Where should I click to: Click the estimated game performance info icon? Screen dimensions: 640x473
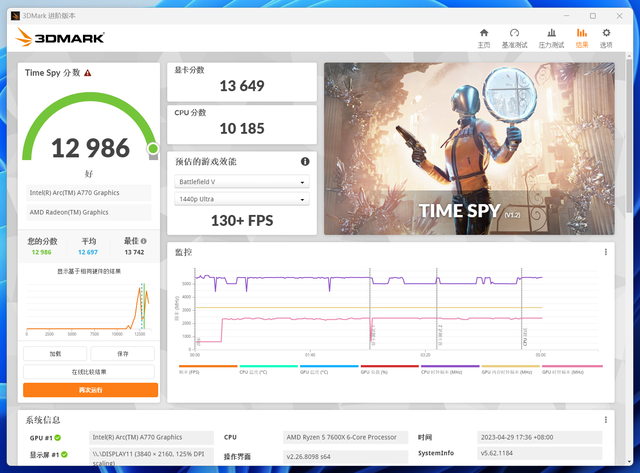(305, 162)
